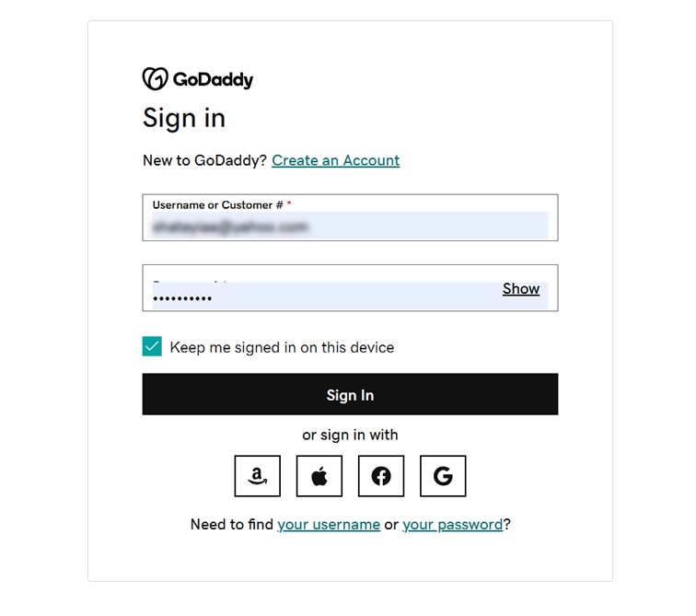Follow the your password recovery link
This screenshot has height=616, width=696.
click(453, 525)
